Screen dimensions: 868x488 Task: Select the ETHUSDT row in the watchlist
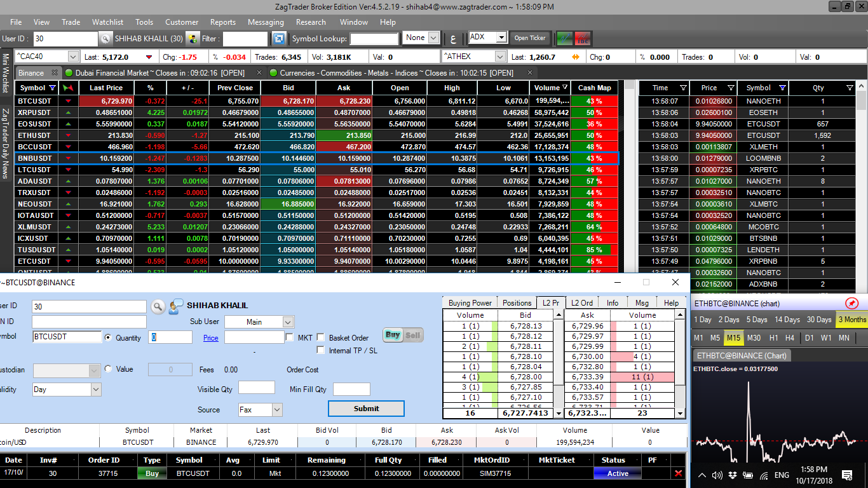coord(316,135)
